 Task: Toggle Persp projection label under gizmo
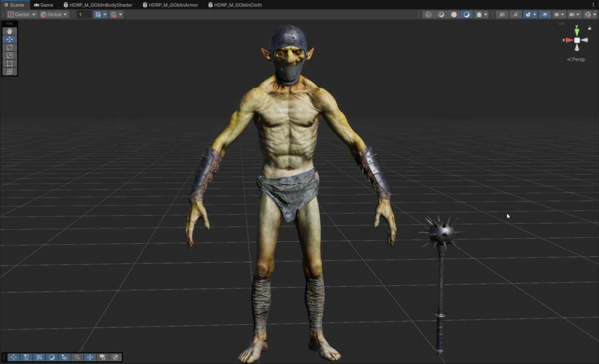(x=576, y=59)
